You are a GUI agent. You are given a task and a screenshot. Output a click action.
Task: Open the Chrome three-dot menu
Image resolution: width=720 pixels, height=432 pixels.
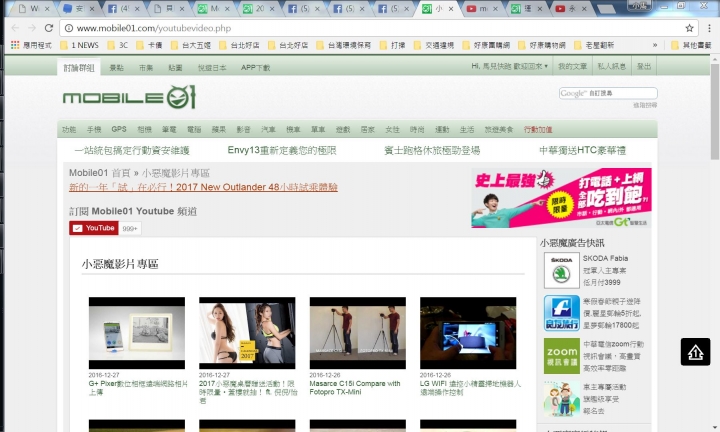pos(709,28)
